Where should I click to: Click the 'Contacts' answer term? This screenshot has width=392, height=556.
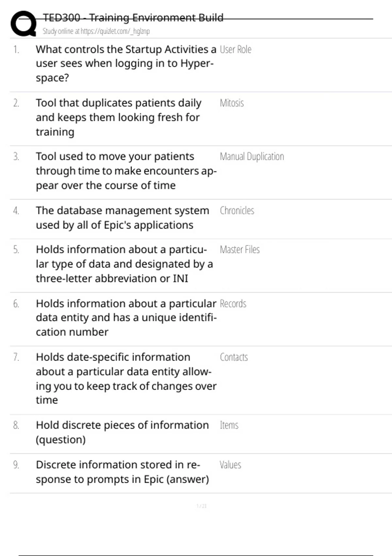tap(234, 357)
